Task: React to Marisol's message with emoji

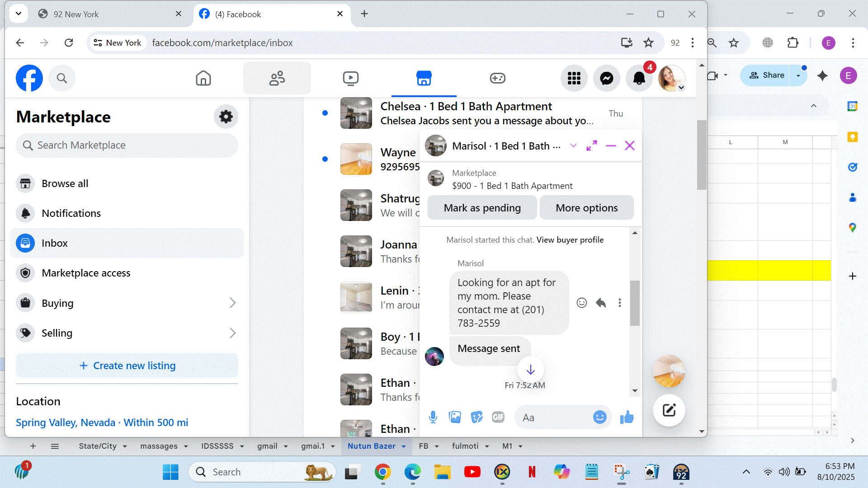Action: (581, 303)
